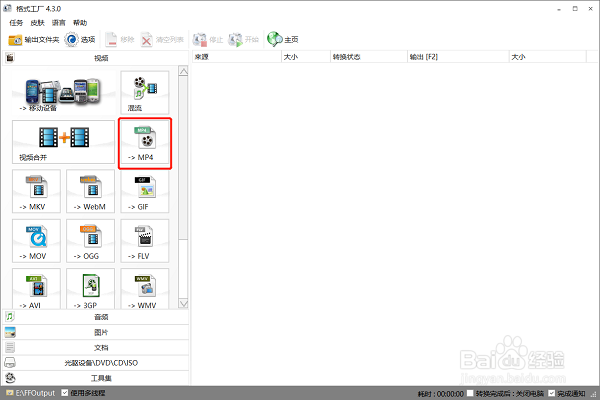The width and height of the screenshot is (600, 400).
Task: Expand the Audio (音频) category
Action: [96, 317]
